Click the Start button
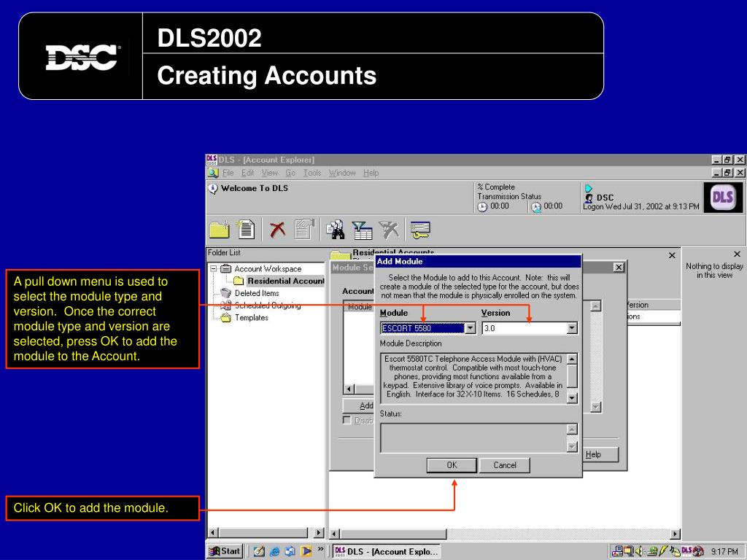The height and width of the screenshot is (560, 747). click(x=225, y=551)
